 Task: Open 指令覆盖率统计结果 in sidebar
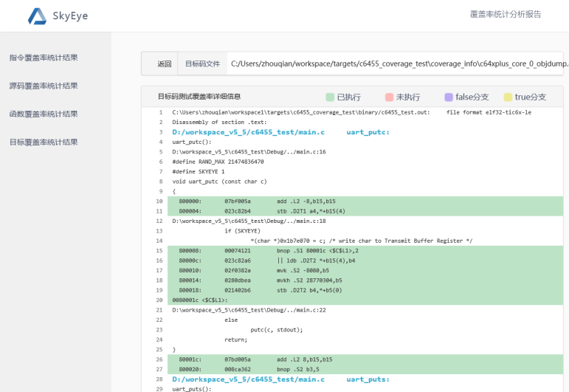click(x=44, y=58)
